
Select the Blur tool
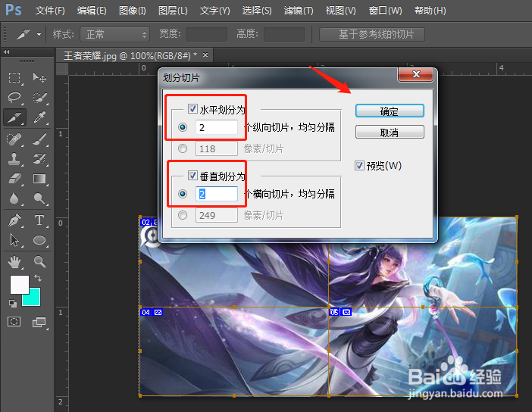[14, 198]
